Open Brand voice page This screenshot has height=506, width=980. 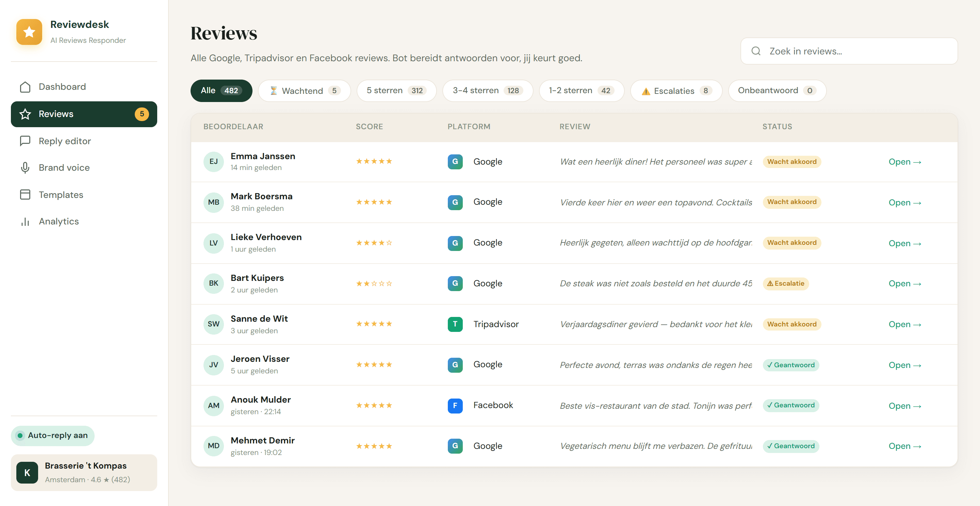point(84,168)
